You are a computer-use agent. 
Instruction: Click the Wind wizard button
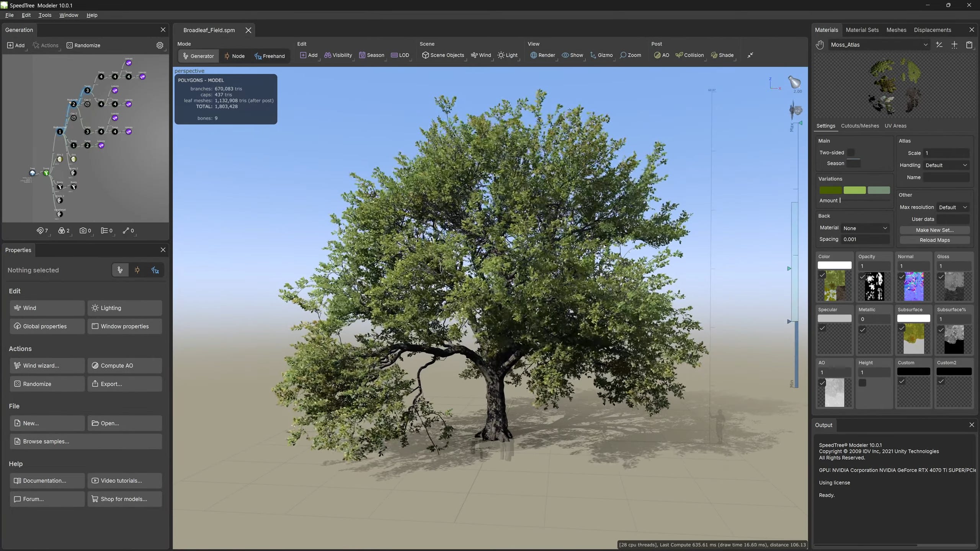tap(47, 365)
